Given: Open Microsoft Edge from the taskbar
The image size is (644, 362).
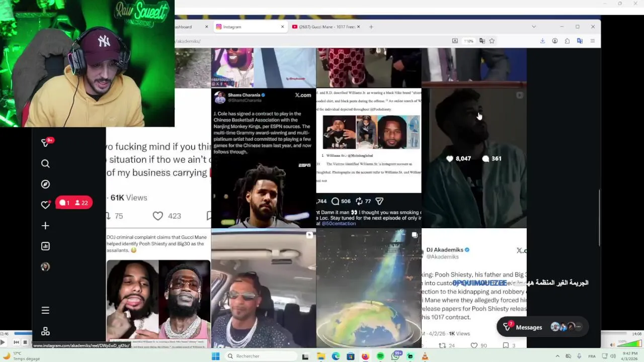Looking at the screenshot, I should (x=336, y=356).
